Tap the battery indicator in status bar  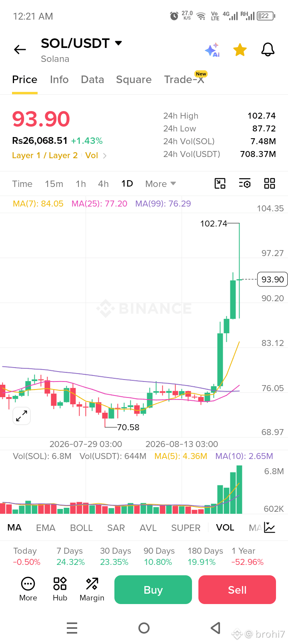[x=266, y=16]
